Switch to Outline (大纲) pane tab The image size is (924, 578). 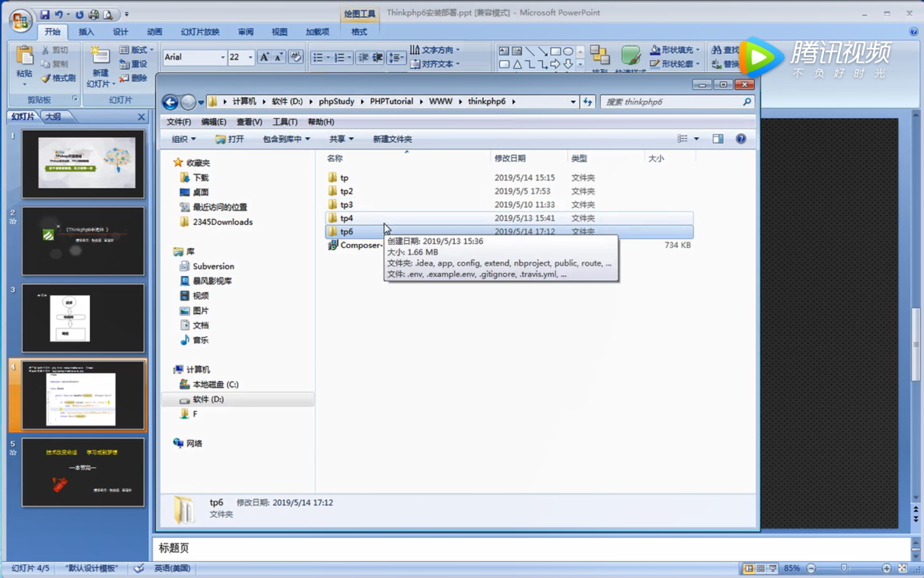53,117
